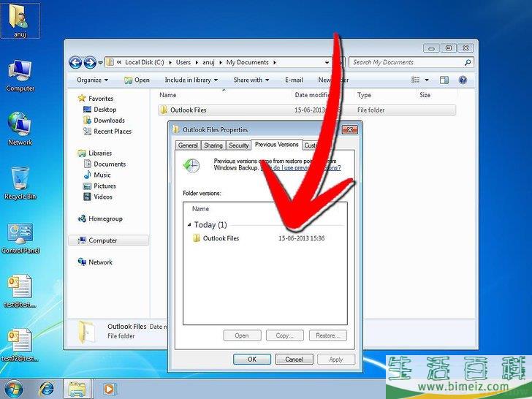Screen dimensions: 532x399
Task: Close the Outlook Files Properties dialog
Action: tap(350, 129)
